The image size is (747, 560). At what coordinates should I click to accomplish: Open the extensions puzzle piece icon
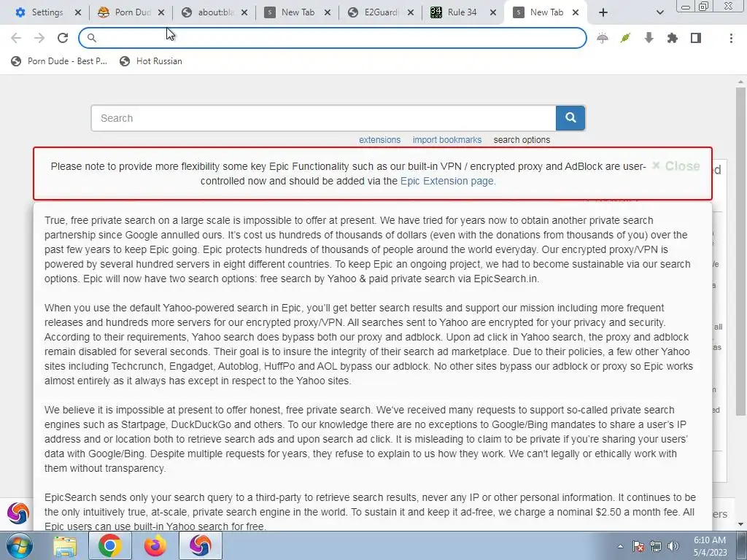tap(672, 38)
